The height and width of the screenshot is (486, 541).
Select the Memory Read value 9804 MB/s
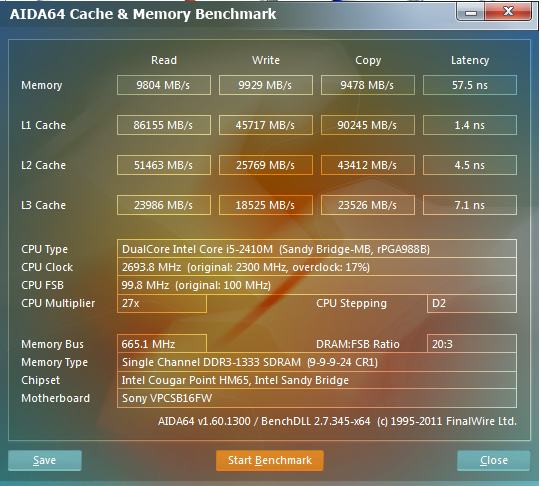164,85
